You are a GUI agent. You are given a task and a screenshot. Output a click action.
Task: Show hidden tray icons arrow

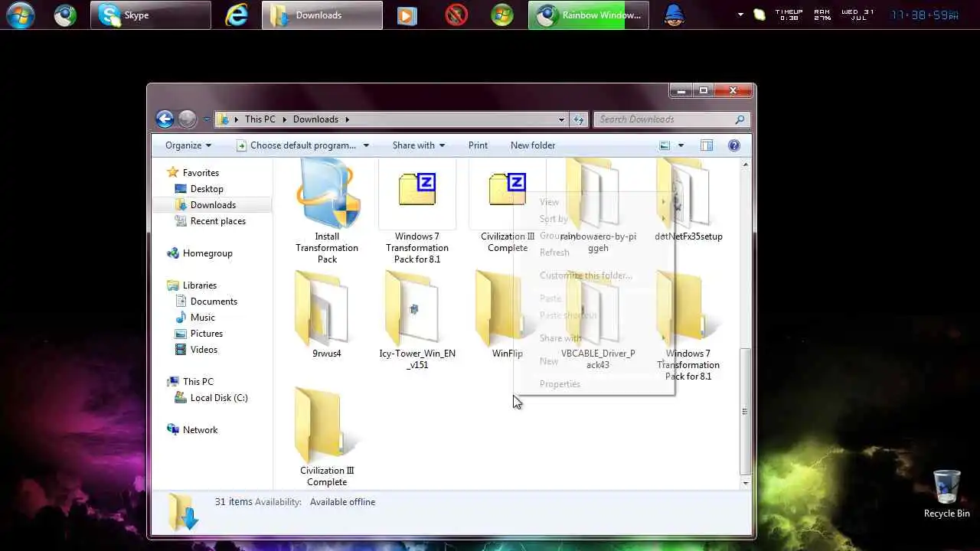740,15
